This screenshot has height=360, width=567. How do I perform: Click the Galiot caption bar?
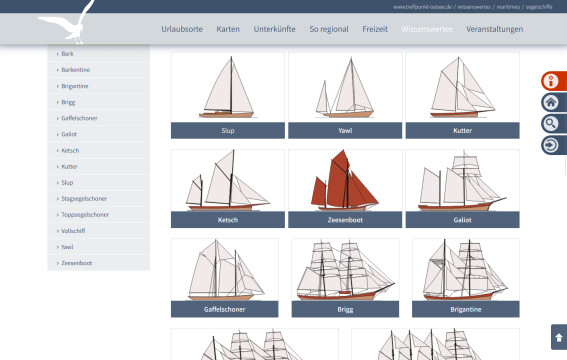462,220
